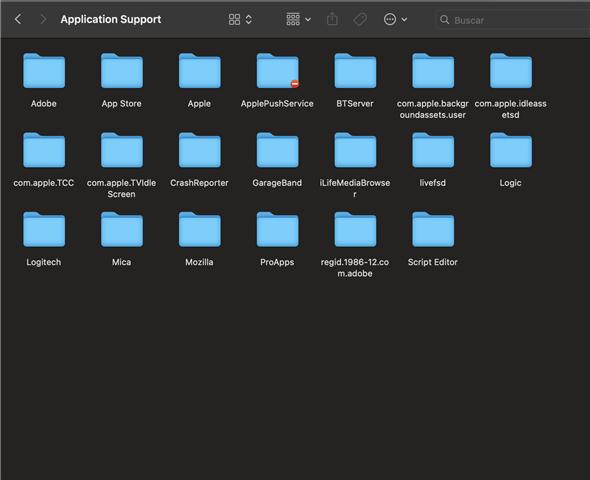Open the Share toolbar button
This screenshot has height=480, width=590.
(332, 19)
